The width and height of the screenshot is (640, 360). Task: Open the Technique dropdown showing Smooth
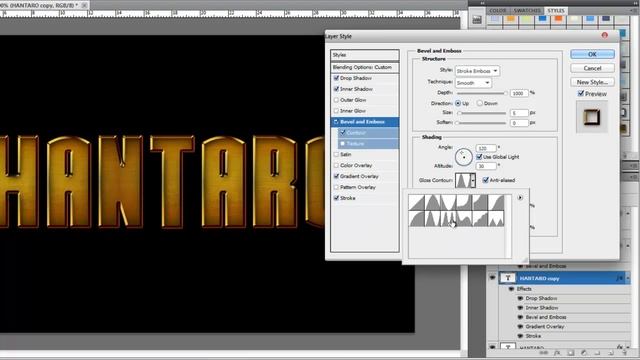click(473, 83)
